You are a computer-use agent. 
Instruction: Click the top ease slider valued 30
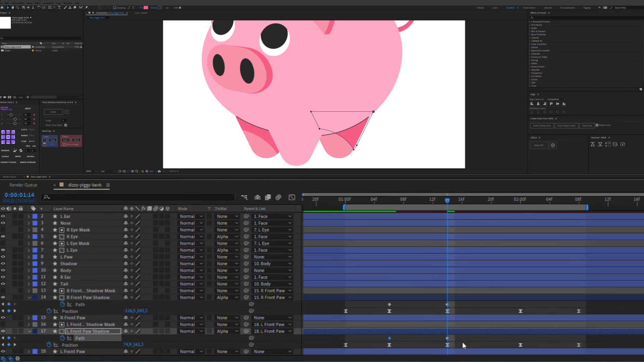click(x=11, y=115)
